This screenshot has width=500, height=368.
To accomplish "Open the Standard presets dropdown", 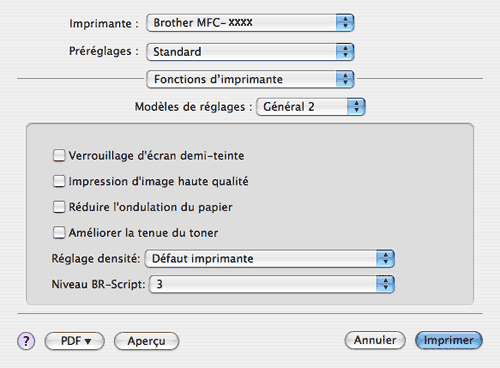I will point(250,52).
